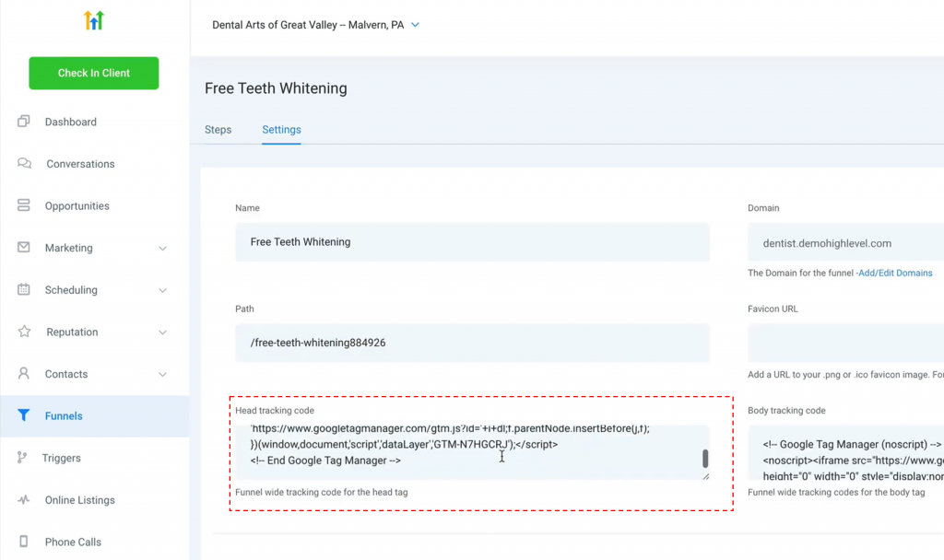Click the Conversations chat bubble icon
This screenshot has height=560, width=944.
[24, 164]
